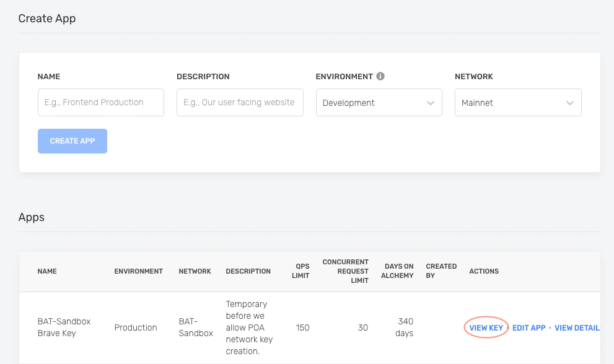The image size is (614, 364).
Task: Click the Created By column header
Action: [441, 271]
